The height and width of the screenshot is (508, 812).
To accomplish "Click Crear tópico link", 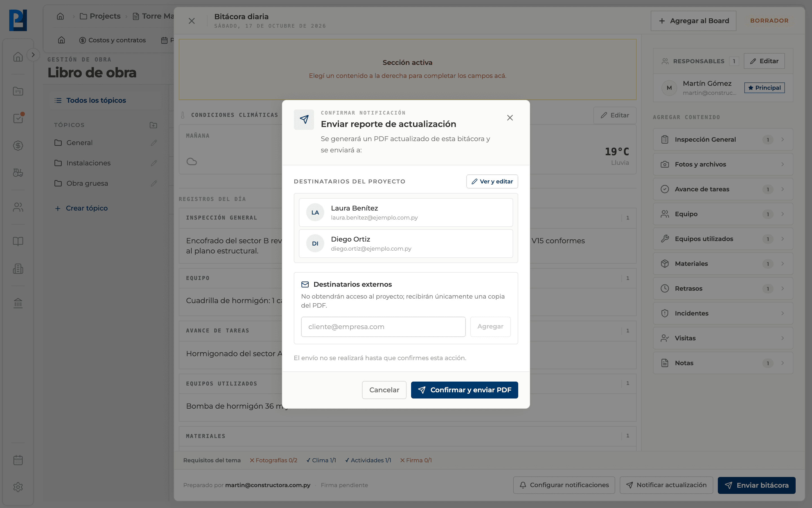I will tap(81, 208).
